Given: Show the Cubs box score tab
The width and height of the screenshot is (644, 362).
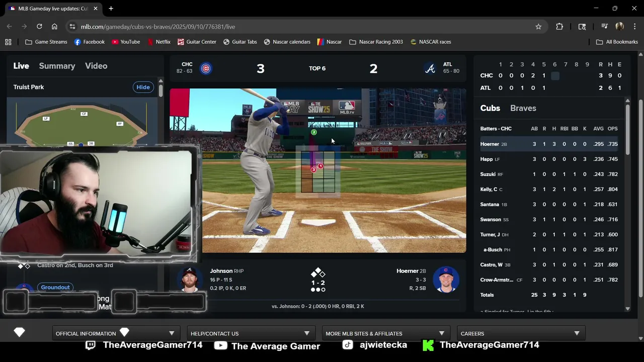Looking at the screenshot, I should point(490,108).
